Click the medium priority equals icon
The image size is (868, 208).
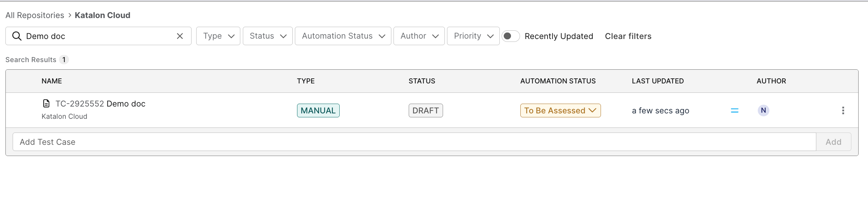735,110
